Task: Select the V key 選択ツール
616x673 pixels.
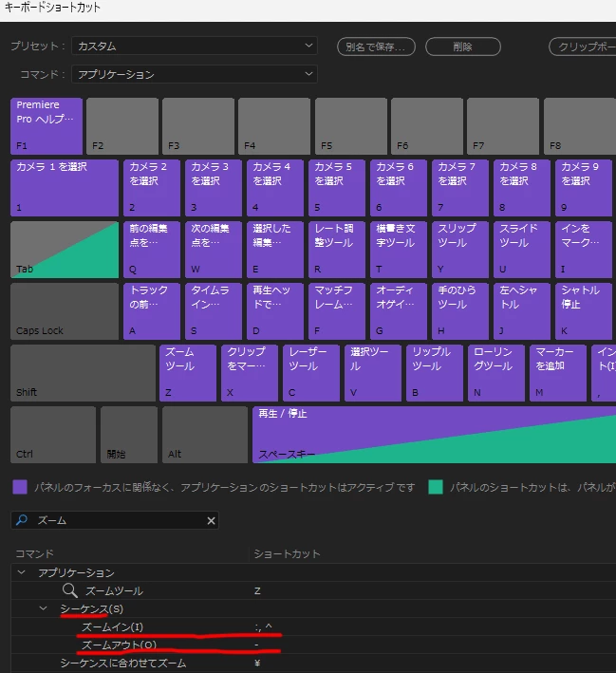Action: pyautogui.click(x=373, y=373)
